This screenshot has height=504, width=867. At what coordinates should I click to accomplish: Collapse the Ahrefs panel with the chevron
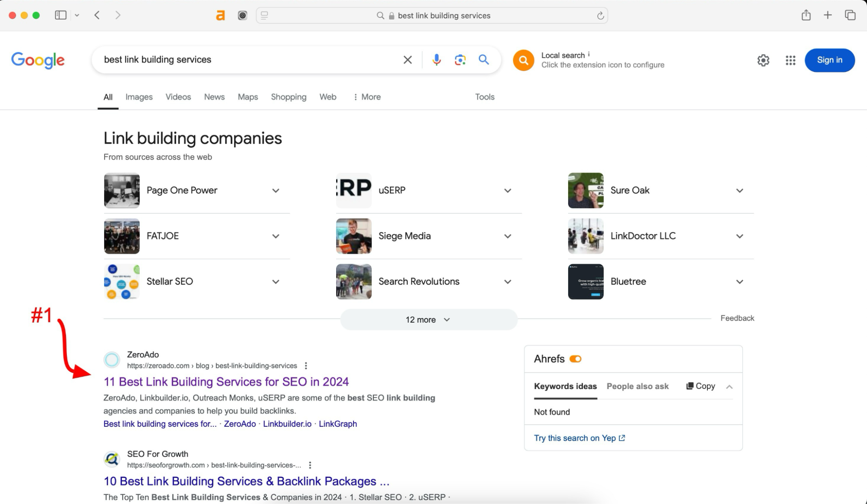click(729, 387)
